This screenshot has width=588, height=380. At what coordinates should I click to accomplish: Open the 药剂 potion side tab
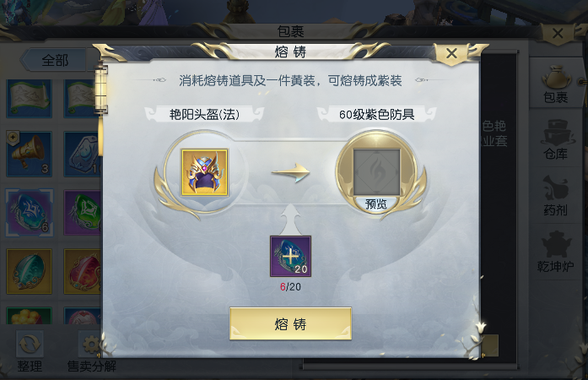pos(556,196)
